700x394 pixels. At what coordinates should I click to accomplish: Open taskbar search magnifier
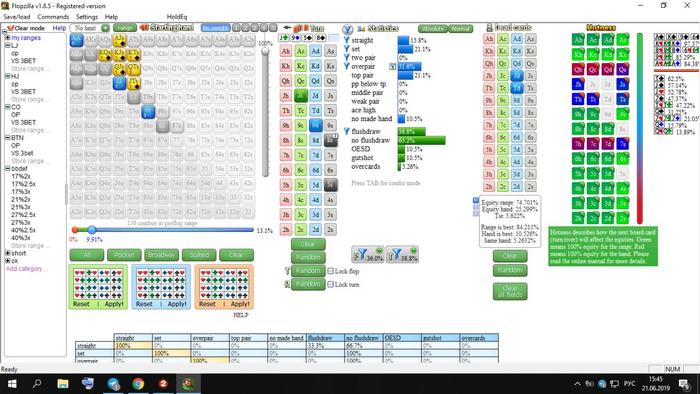pos(37,384)
